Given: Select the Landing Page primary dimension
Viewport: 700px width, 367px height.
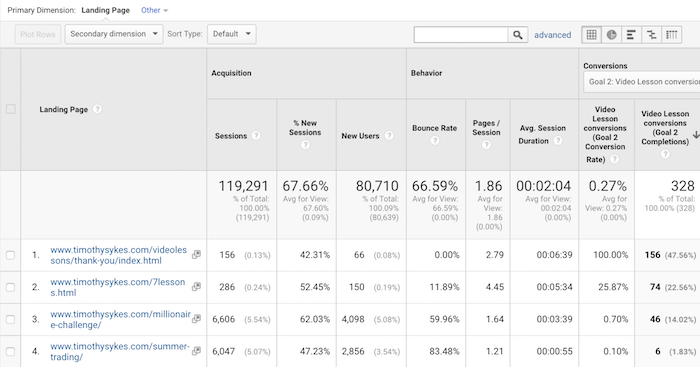Looking at the screenshot, I should pos(105,10).
